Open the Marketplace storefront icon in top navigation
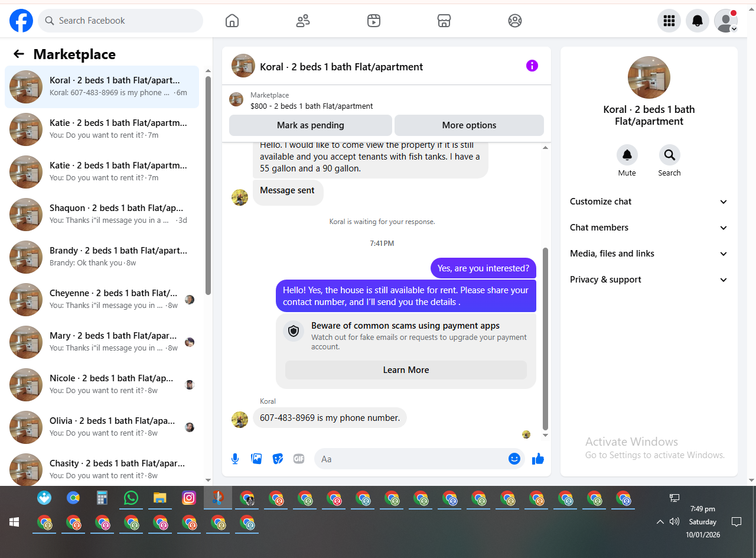 coord(444,21)
